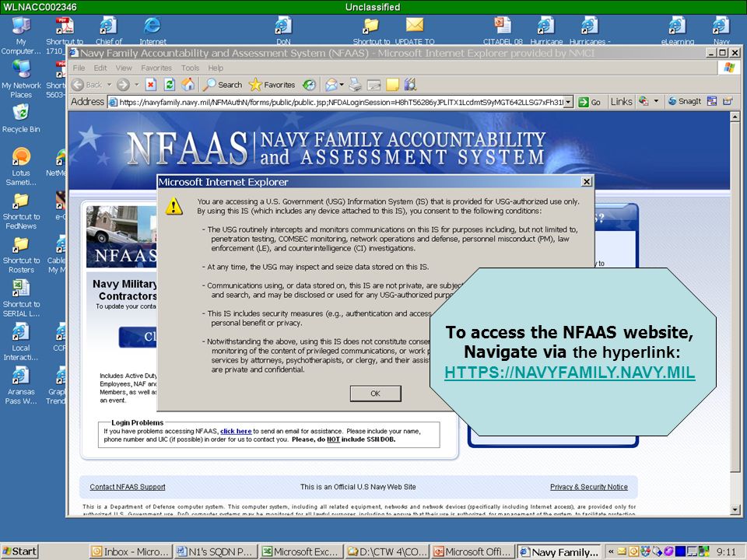Click the SnagIt capture window icon
Viewport: 747px width, 560px height.
[712, 101]
